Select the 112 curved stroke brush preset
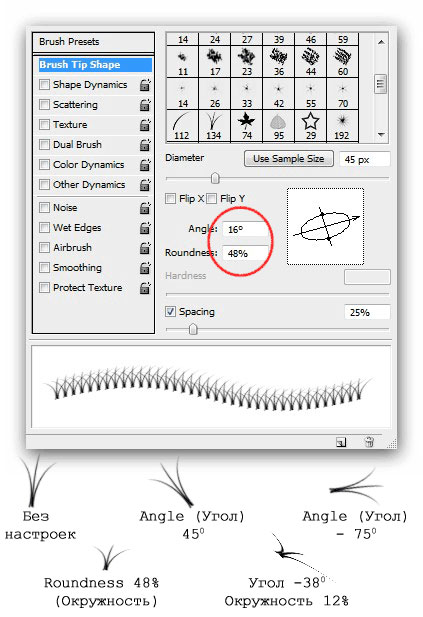 [x=183, y=126]
